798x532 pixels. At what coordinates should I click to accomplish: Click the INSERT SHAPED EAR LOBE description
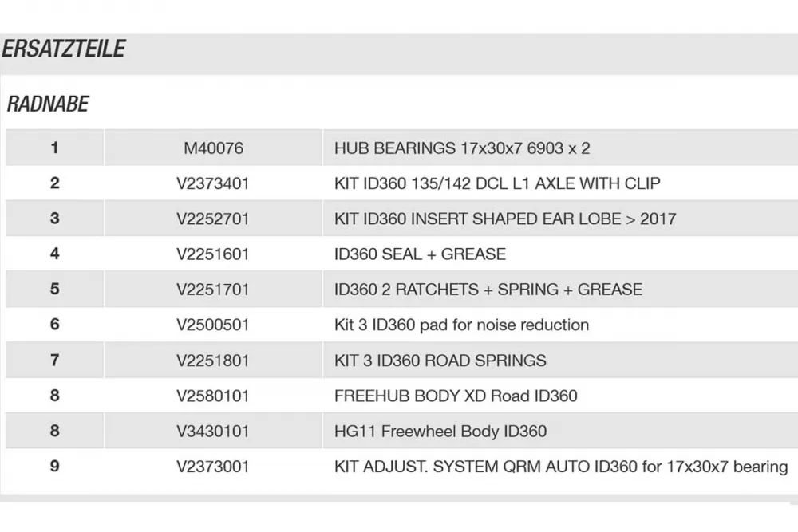point(504,219)
